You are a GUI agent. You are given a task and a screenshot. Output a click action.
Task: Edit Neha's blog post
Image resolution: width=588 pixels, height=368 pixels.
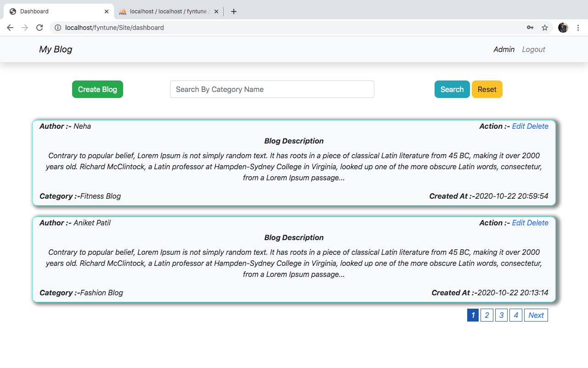point(518,126)
